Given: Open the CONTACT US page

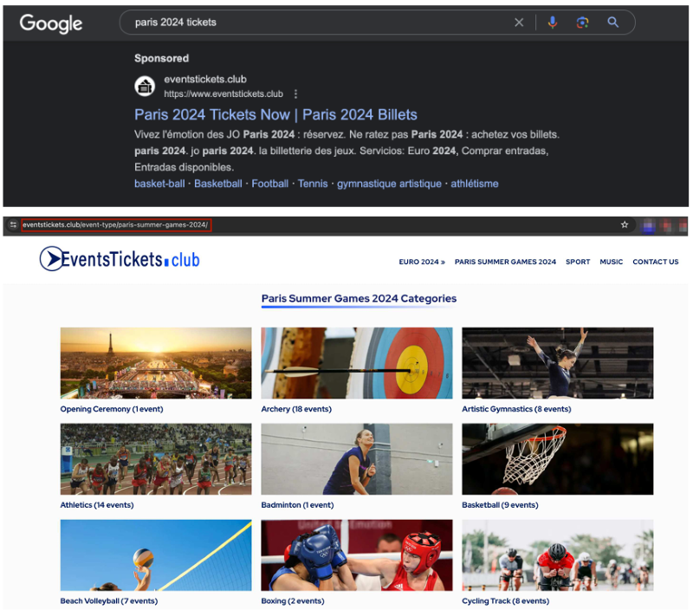Looking at the screenshot, I should tap(656, 262).
